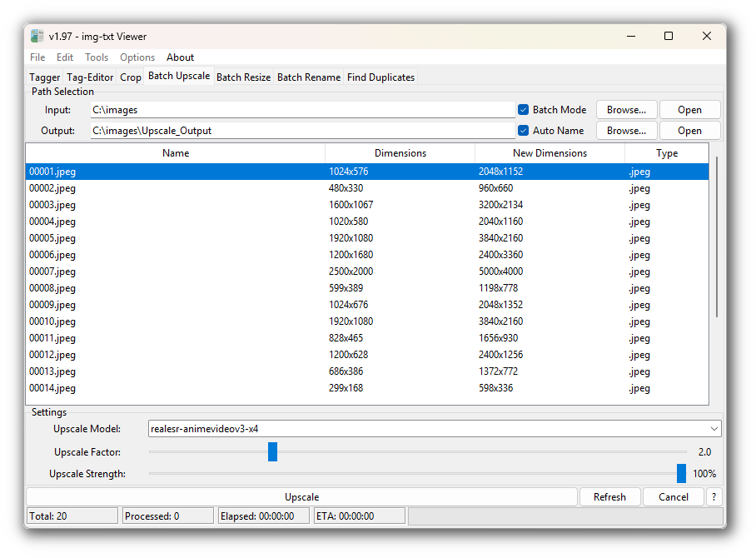
Task: Select the 00002.jpeg row
Action: [367, 188]
